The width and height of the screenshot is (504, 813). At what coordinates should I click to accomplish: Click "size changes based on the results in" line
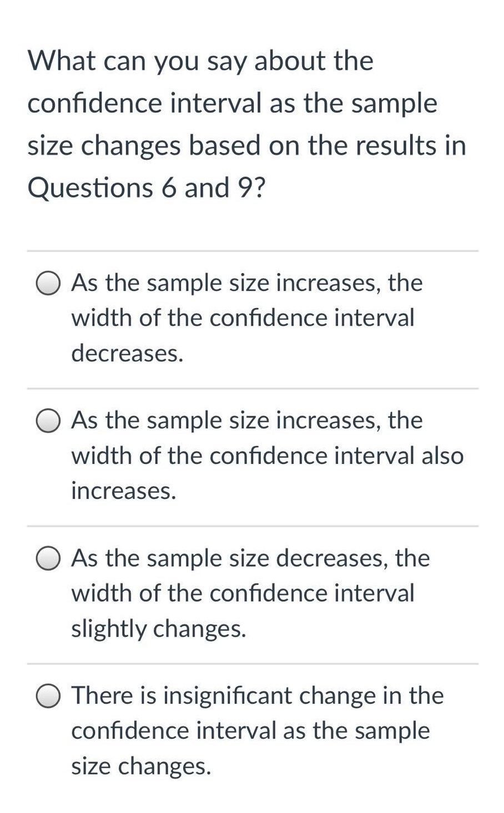point(247,145)
